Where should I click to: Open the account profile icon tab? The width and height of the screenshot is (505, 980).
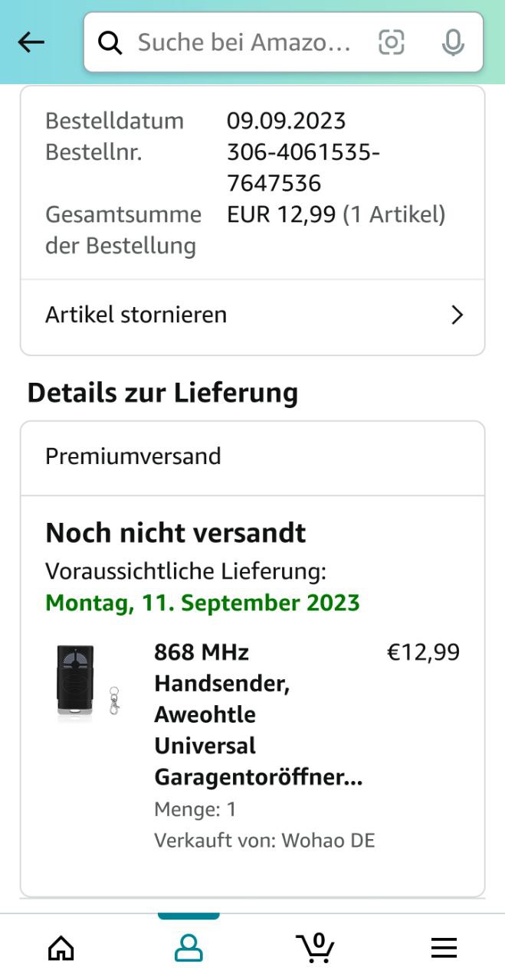pos(189,948)
